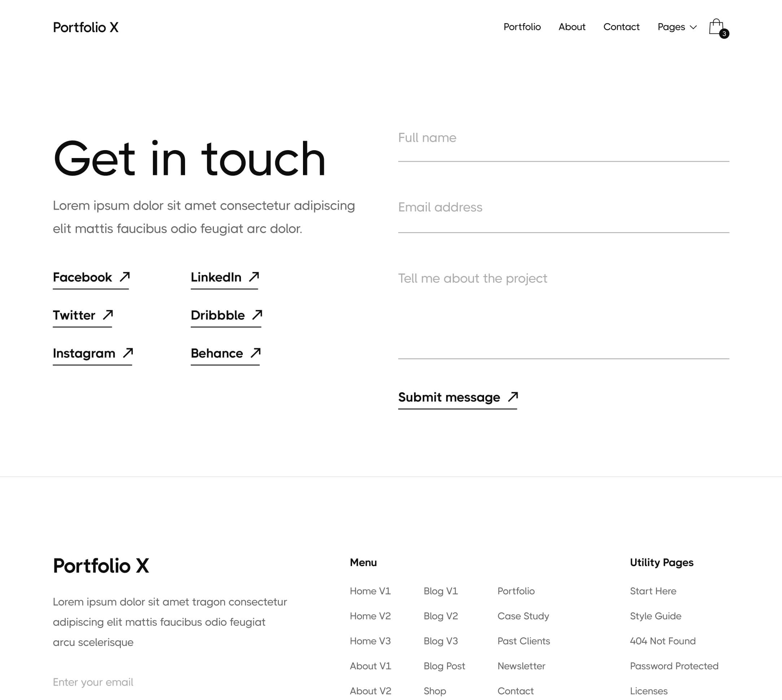Open Contact in the top navigation
The image size is (782, 700).
tap(621, 27)
